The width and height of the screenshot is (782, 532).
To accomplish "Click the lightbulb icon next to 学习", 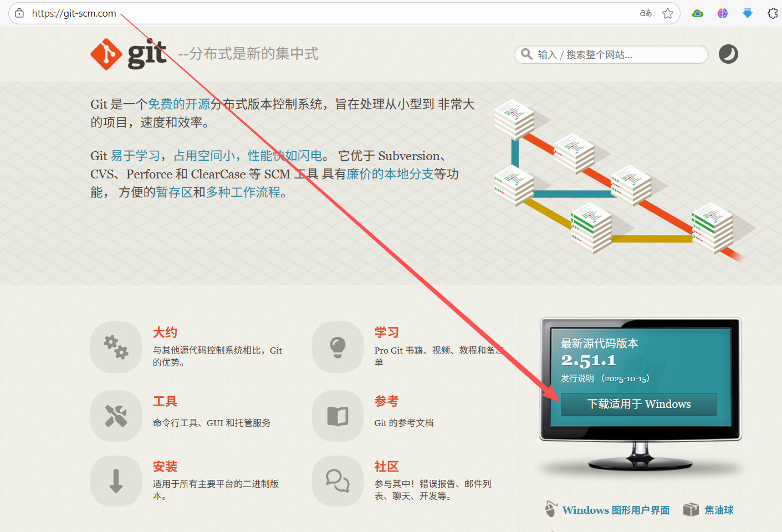I will pyautogui.click(x=338, y=347).
